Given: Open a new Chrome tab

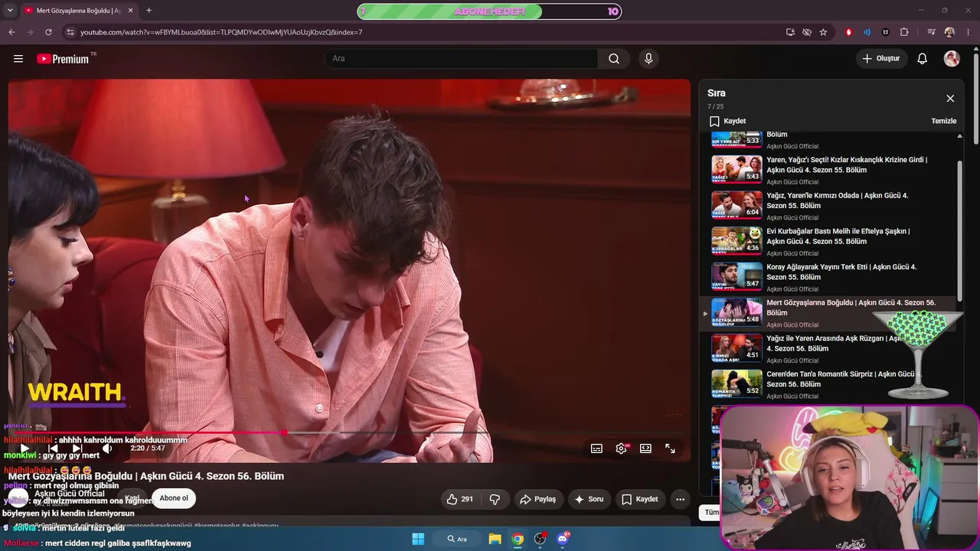Looking at the screenshot, I should (x=149, y=11).
